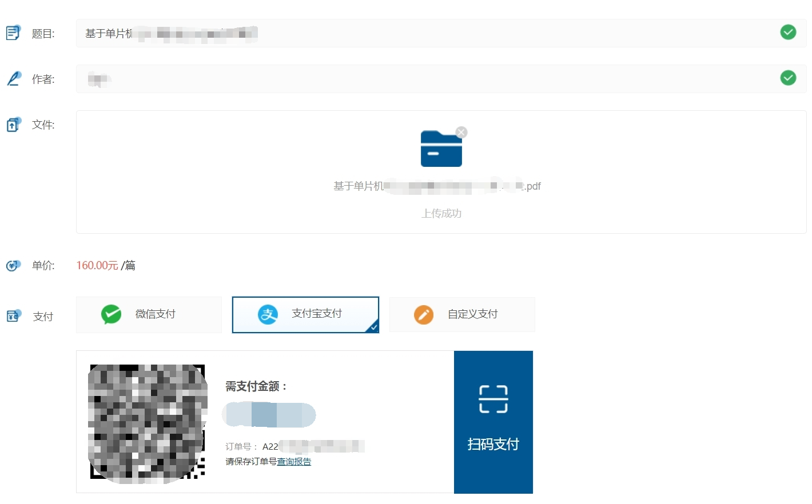Click the title document icon beside 题目
This screenshot has width=812, height=504.
tap(13, 33)
